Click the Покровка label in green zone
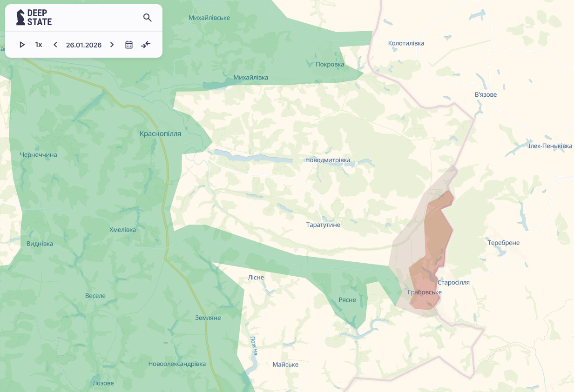The width and height of the screenshot is (574, 392). [330, 65]
